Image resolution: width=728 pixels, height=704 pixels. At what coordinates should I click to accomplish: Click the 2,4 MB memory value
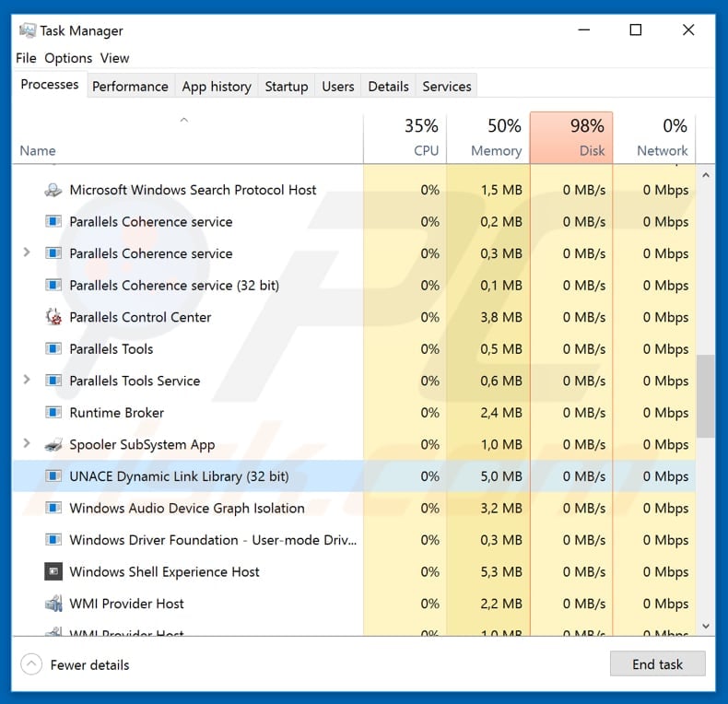pyautogui.click(x=501, y=413)
